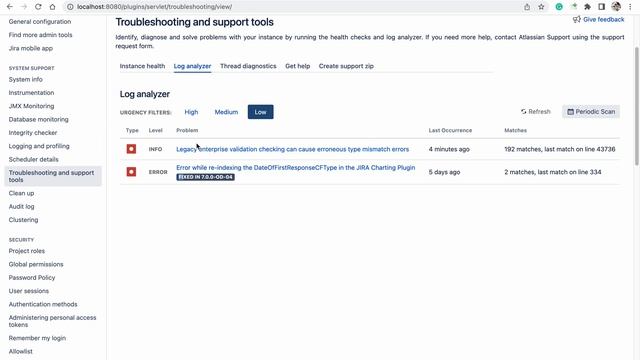Screen dimensions: 640x360
Task: Open Password Policy in the sidebar
Action: click(x=32, y=278)
